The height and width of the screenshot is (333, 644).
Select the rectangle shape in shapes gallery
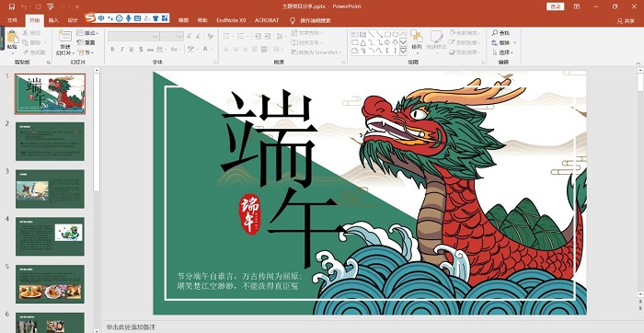point(387,34)
